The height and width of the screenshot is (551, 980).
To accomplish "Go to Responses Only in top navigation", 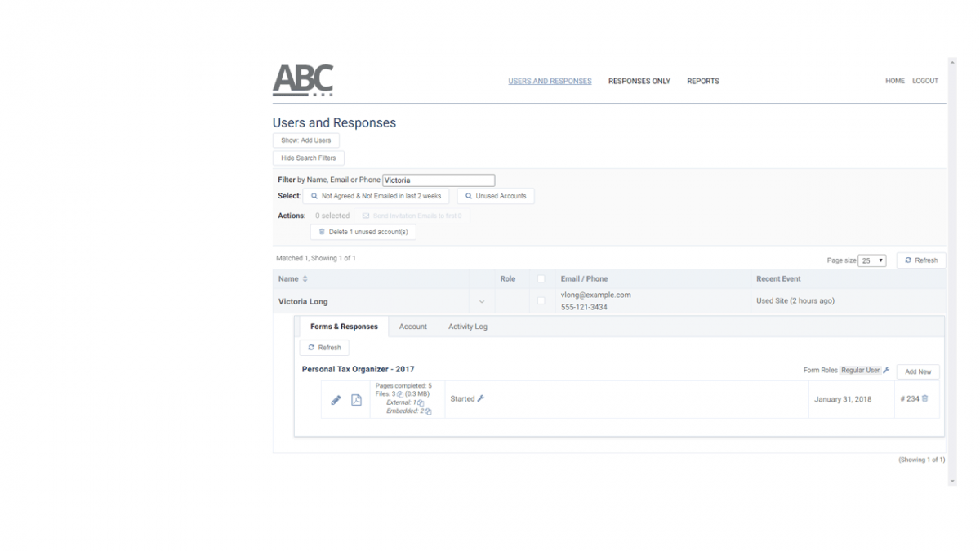I will 639,82.
